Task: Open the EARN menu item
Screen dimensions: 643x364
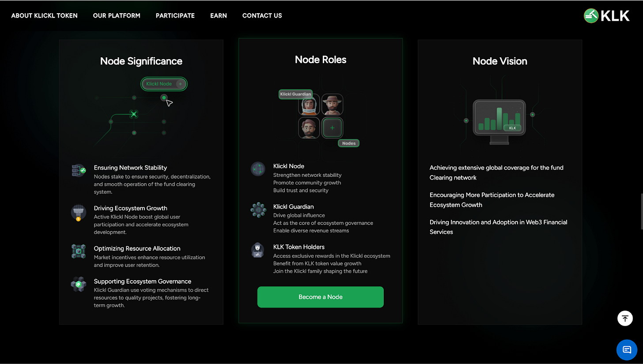Action: pos(219,15)
